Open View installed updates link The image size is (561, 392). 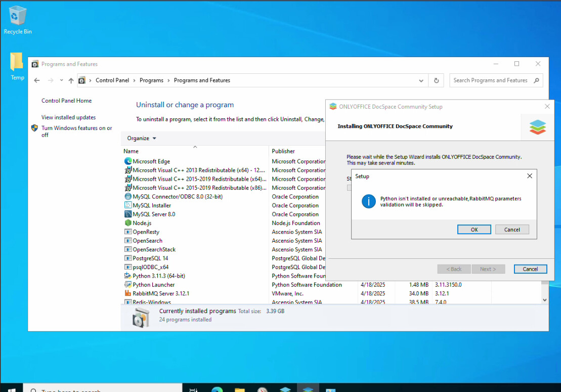[x=69, y=117]
